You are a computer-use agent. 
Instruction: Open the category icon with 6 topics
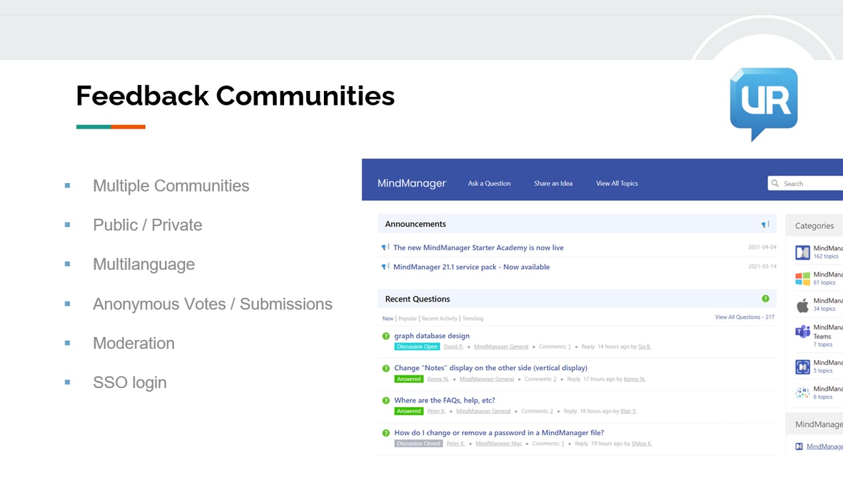pyautogui.click(x=803, y=393)
